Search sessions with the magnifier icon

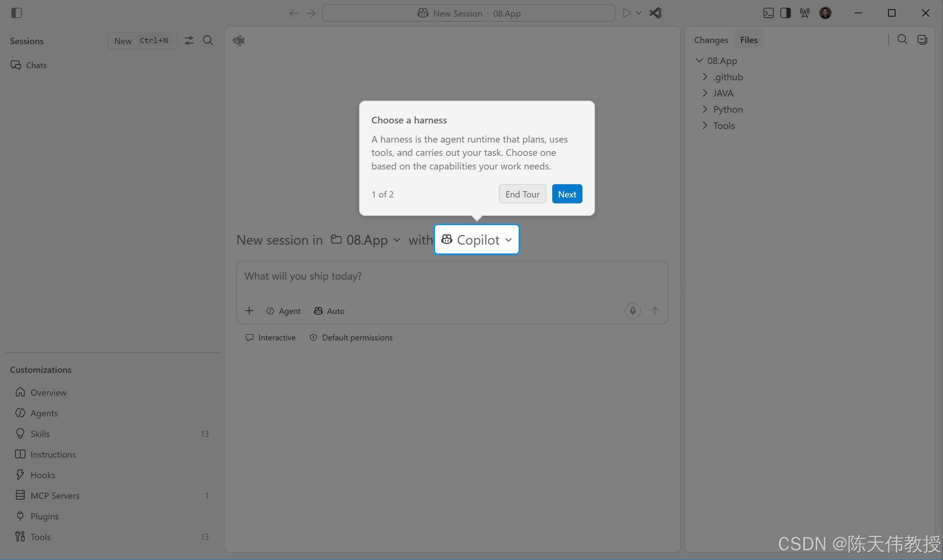tap(208, 41)
